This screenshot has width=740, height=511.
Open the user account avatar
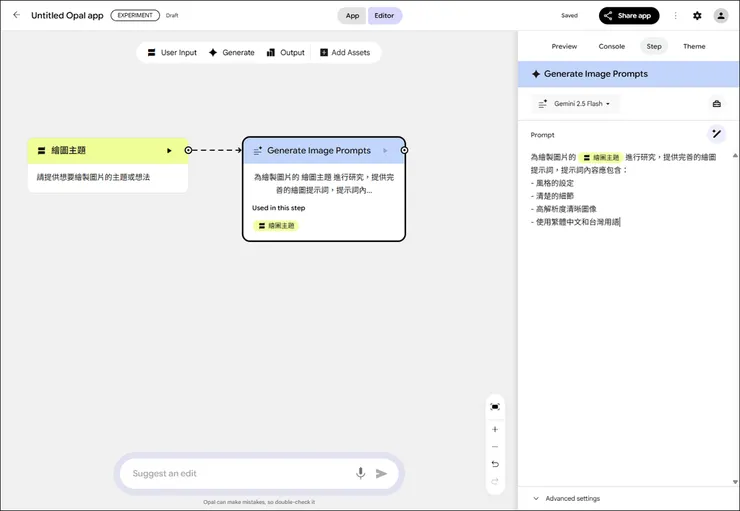coord(721,16)
